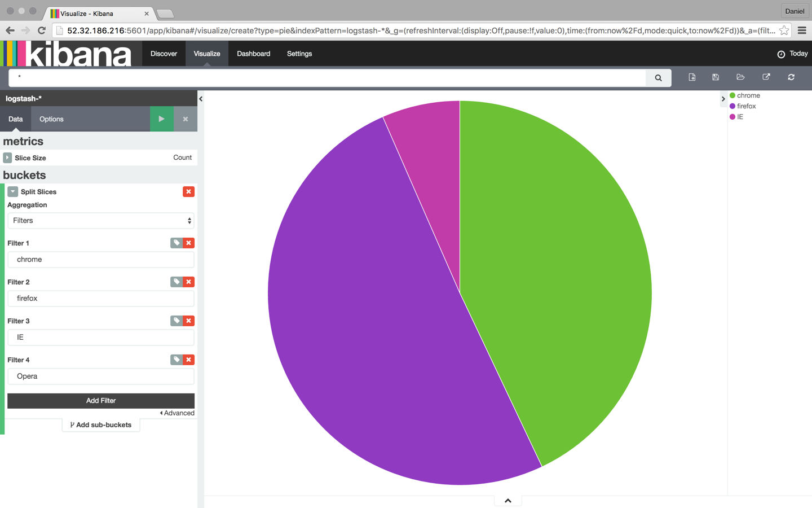Delete Filter 3 IE

189,321
